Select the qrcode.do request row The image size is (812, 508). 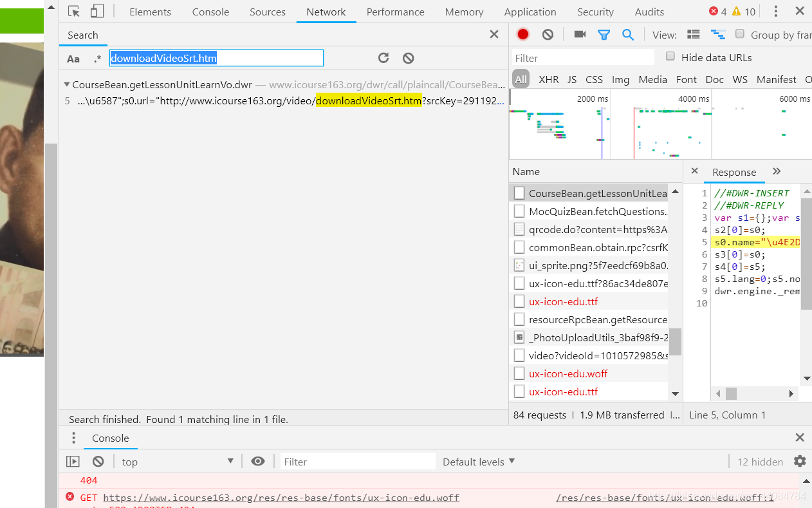pos(590,229)
